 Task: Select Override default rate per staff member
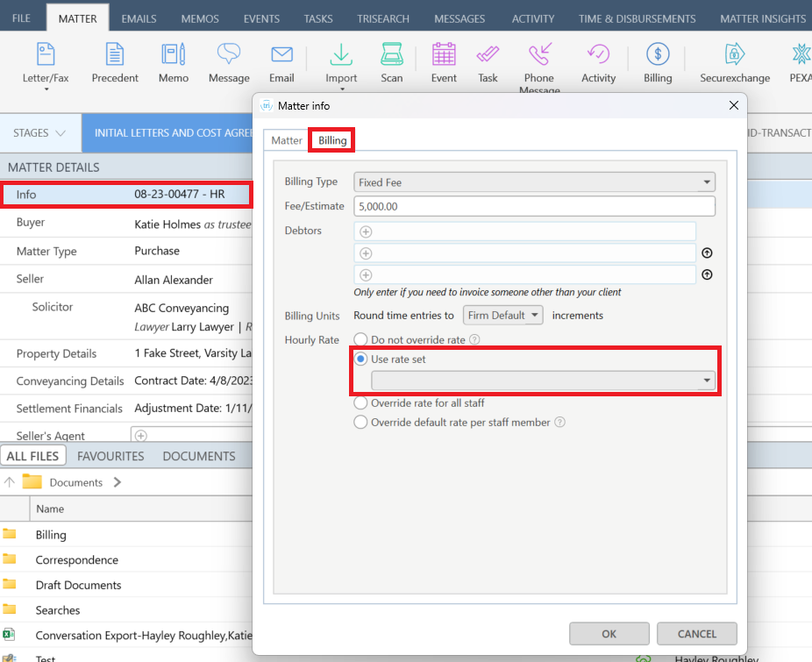pyautogui.click(x=360, y=422)
